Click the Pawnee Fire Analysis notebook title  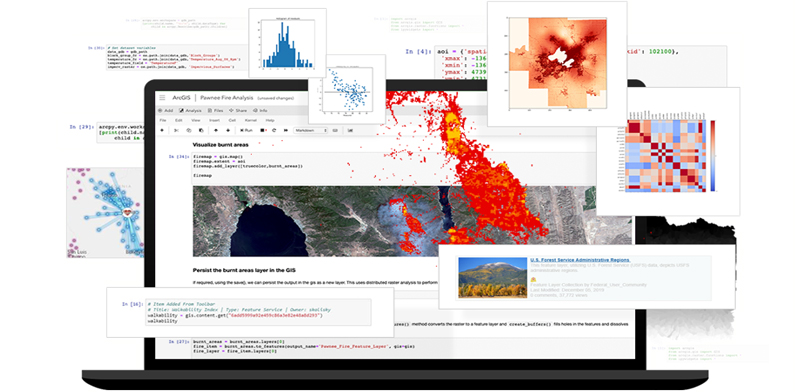coord(226,97)
